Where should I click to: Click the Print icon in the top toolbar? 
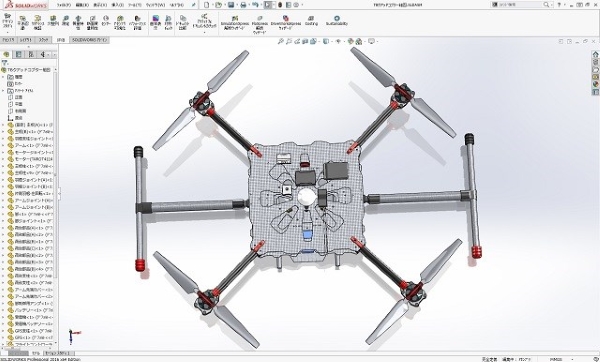pyautogui.click(x=243, y=5)
